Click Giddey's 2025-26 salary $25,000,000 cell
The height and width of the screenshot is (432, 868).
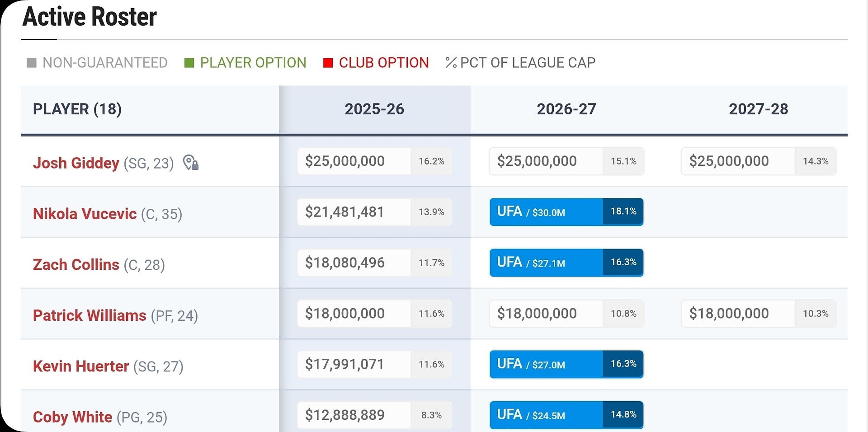point(374,161)
